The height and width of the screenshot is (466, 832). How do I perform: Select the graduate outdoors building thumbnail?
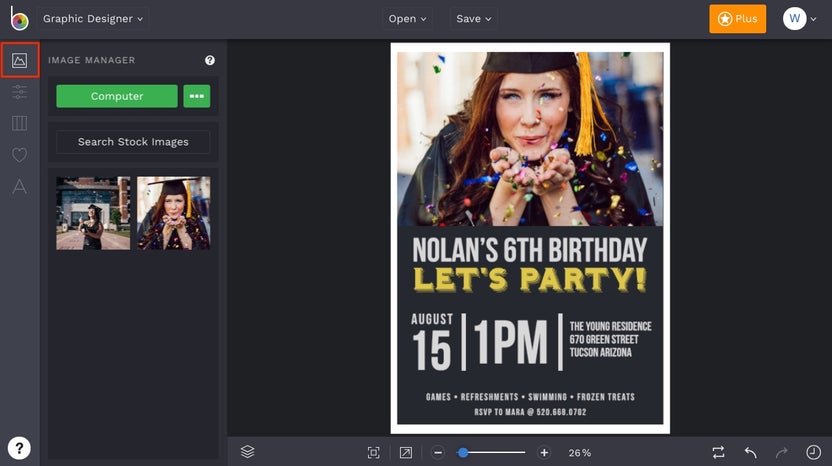click(x=93, y=213)
